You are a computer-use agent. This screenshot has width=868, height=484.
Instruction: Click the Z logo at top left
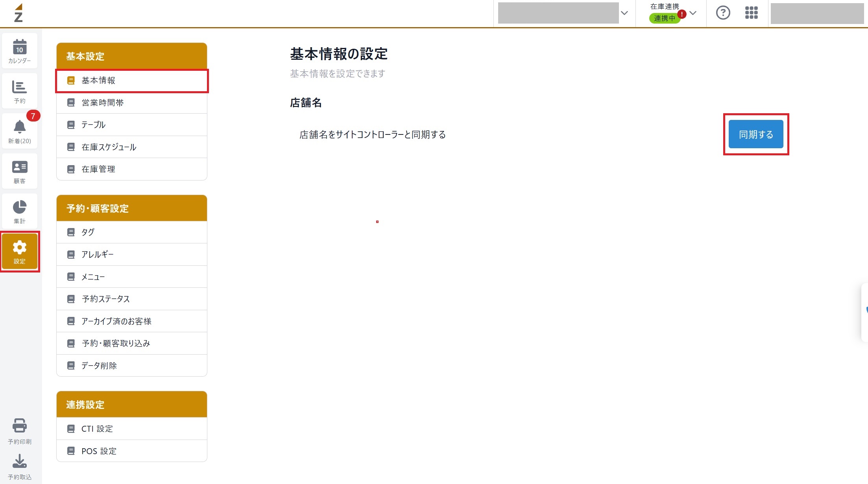click(x=18, y=13)
